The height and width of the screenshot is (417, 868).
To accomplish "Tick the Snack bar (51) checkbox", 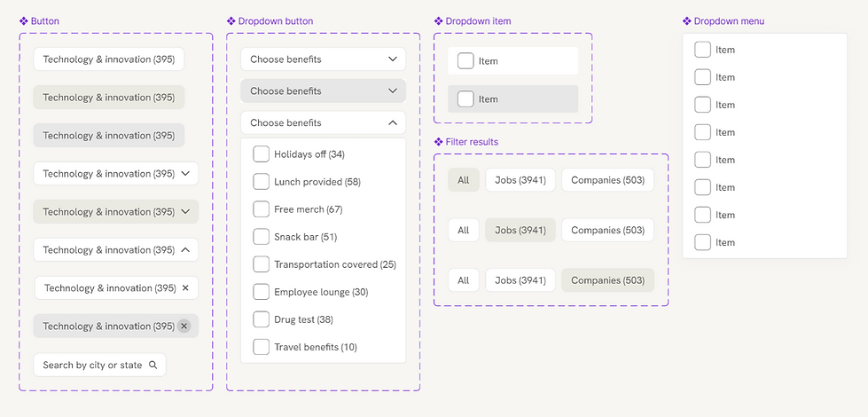I will 261,237.
